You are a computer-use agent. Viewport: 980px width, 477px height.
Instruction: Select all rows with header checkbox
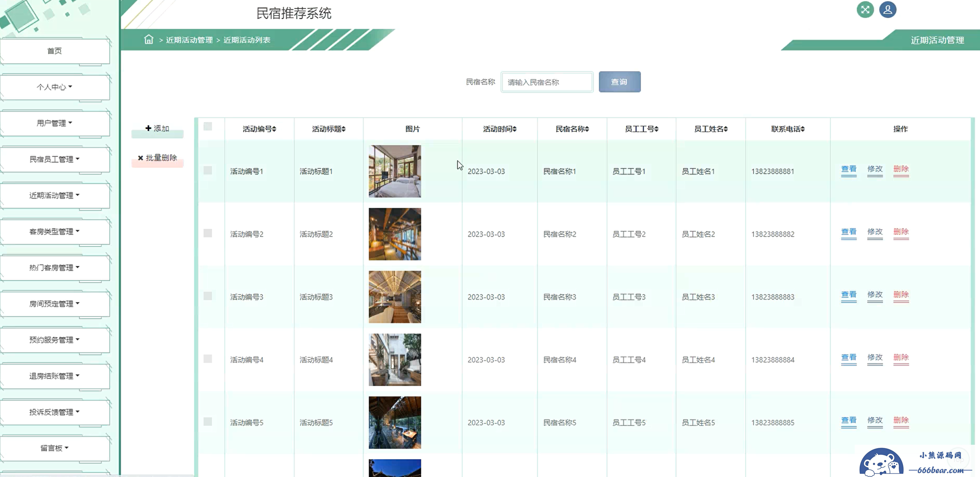click(x=208, y=127)
